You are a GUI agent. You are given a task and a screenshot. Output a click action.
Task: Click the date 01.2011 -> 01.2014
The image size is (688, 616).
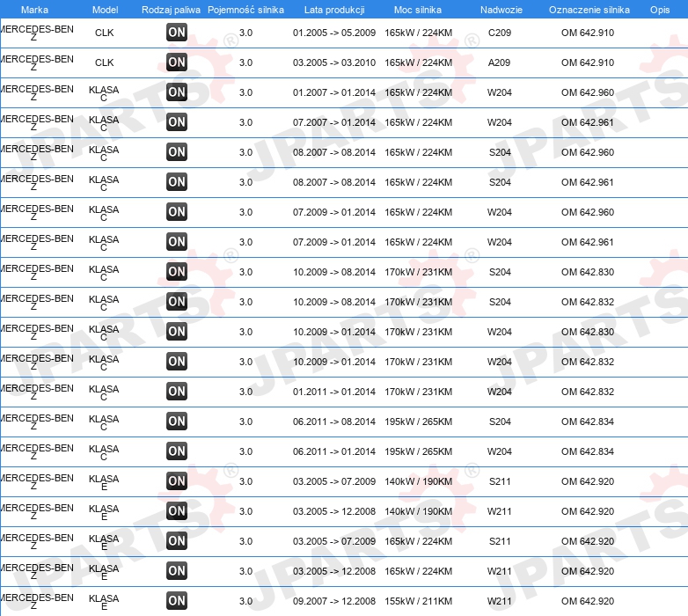tap(334, 392)
